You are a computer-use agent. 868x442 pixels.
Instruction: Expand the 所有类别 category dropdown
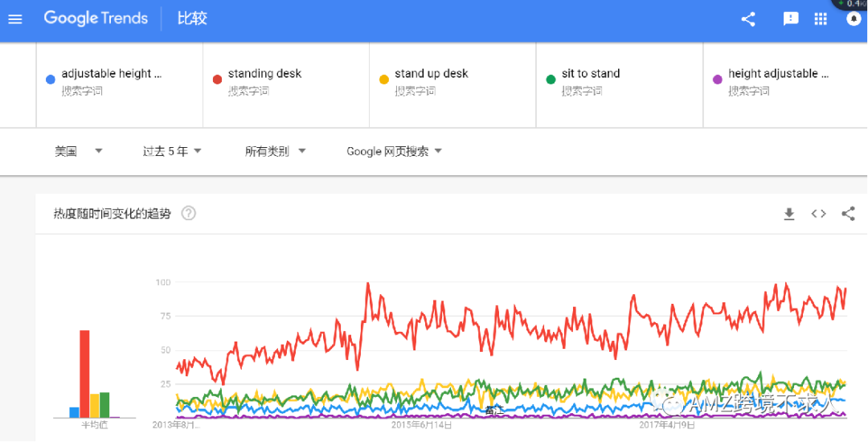pyautogui.click(x=275, y=151)
